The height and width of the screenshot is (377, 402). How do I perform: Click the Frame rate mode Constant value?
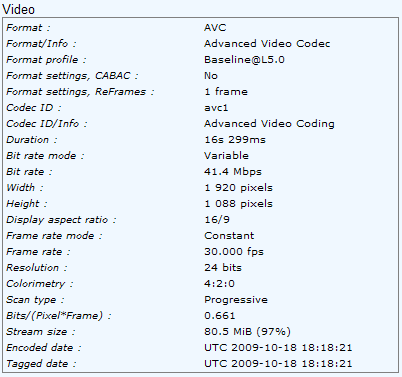point(229,236)
